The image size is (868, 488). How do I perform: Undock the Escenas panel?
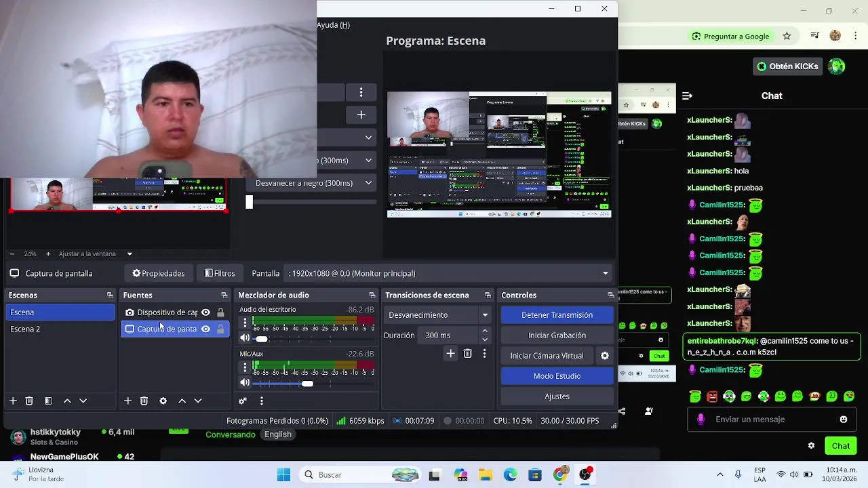pyautogui.click(x=110, y=296)
